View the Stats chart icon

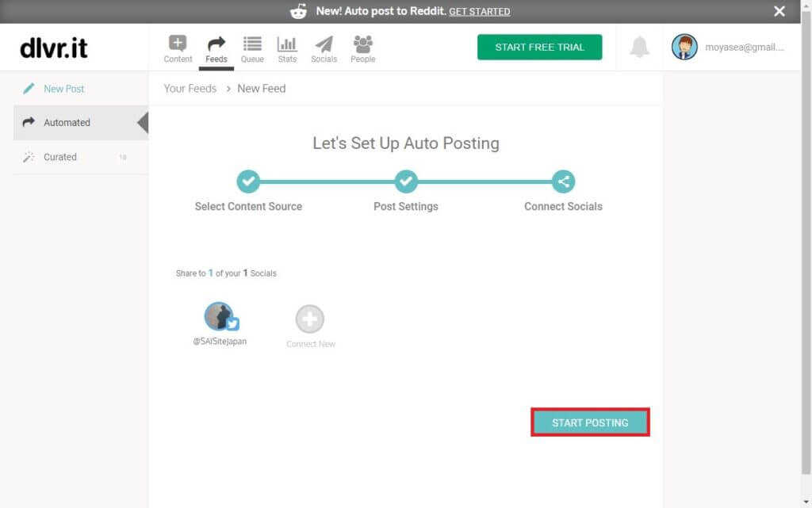click(287, 45)
